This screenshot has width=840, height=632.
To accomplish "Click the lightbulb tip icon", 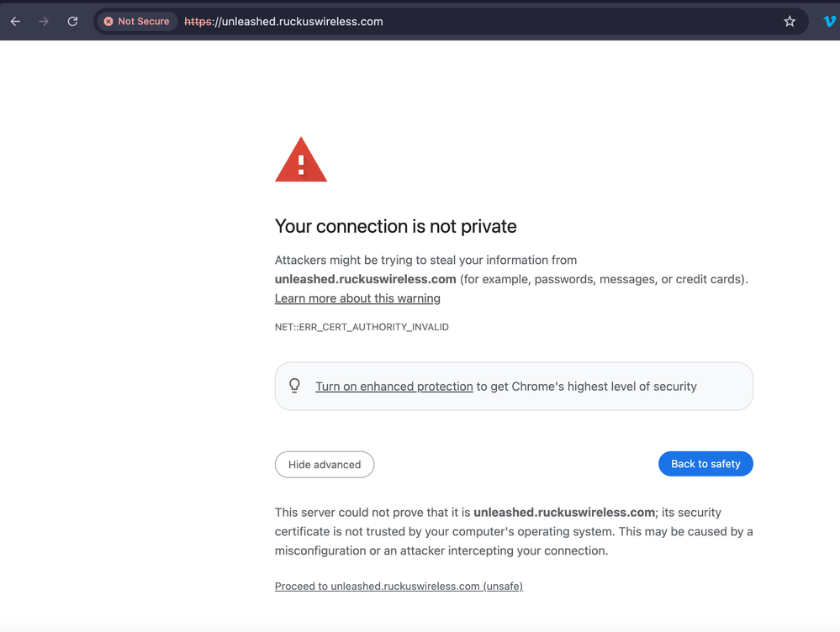I will pos(294,386).
